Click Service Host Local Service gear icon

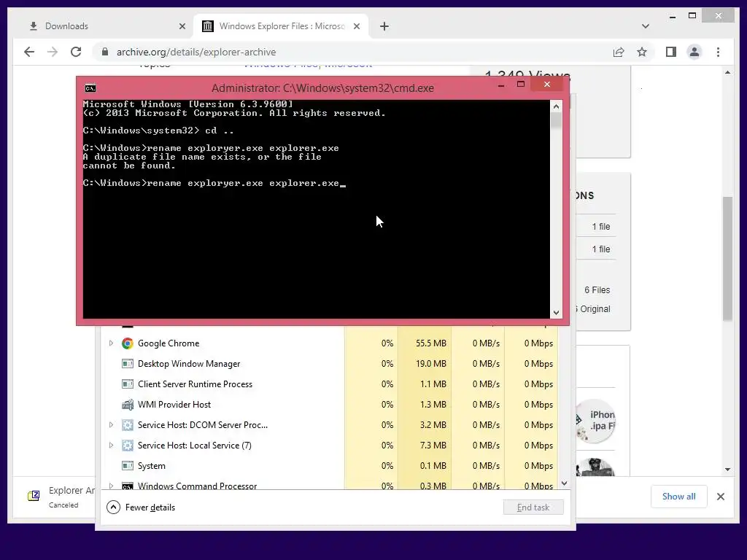(127, 446)
